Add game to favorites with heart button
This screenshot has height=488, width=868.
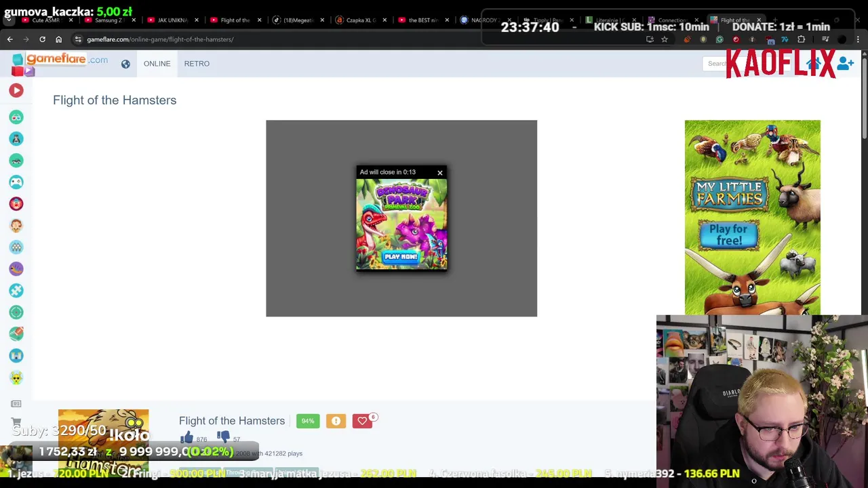[x=362, y=421]
